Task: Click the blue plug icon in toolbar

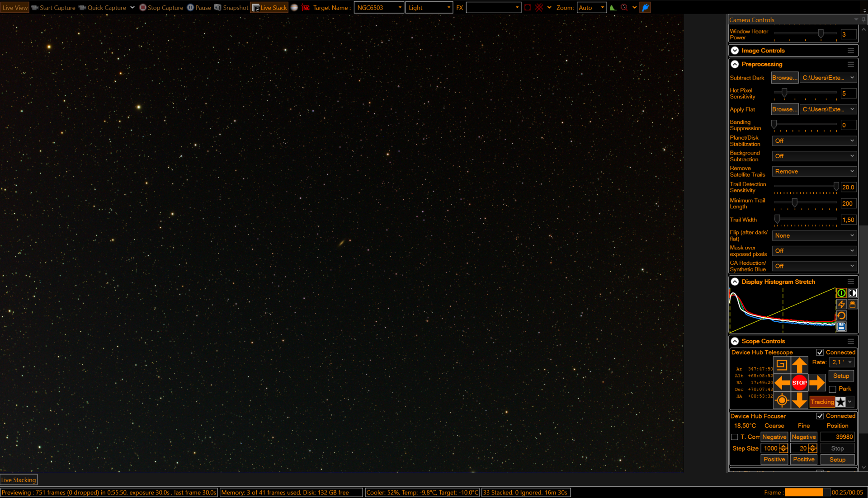Action: [x=645, y=8]
